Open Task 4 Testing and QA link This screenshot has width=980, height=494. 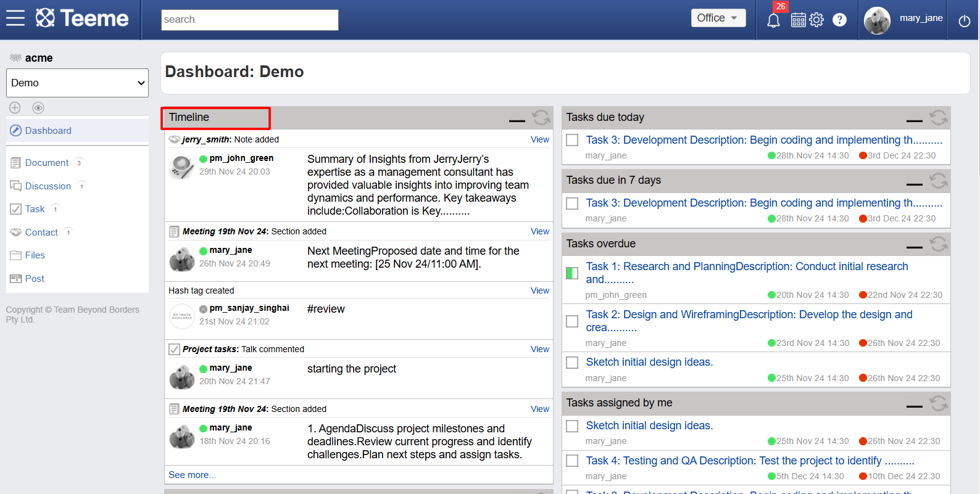750,461
